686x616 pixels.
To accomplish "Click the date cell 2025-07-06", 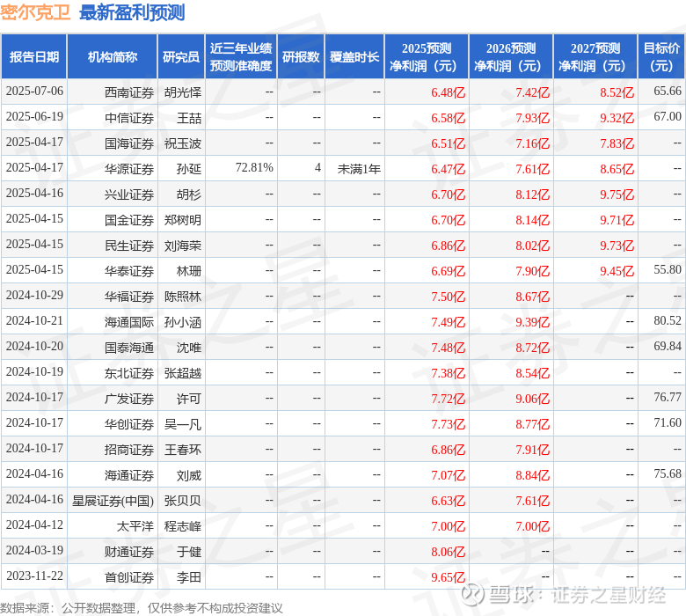I will coord(34,91).
